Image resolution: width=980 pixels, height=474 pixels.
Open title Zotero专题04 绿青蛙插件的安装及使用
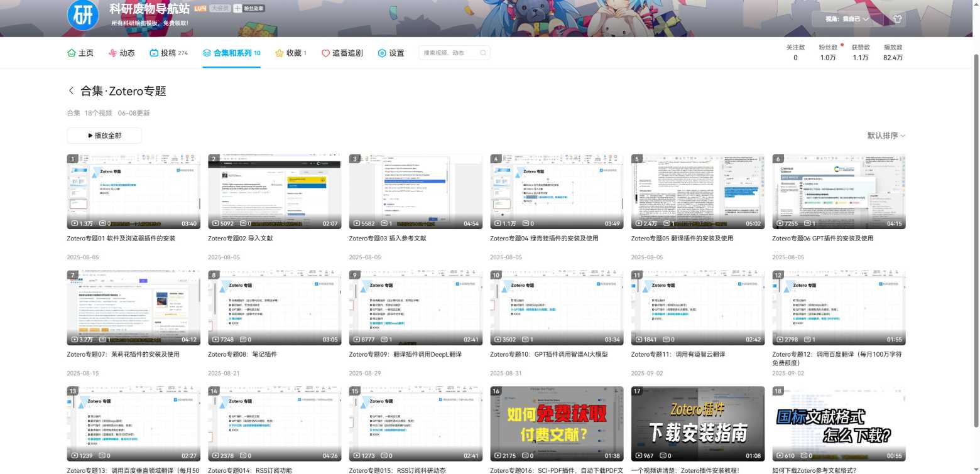click(544, 239)
